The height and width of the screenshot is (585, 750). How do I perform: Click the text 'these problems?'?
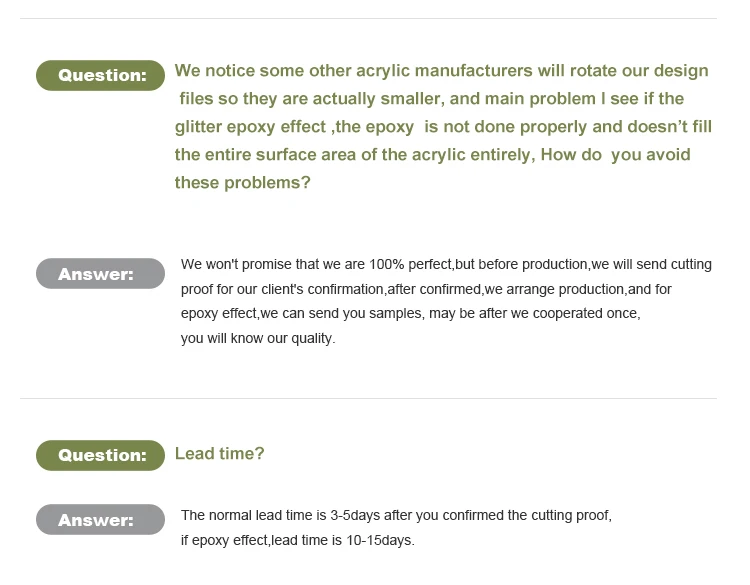pyautogui.click(x=242, y=183)
